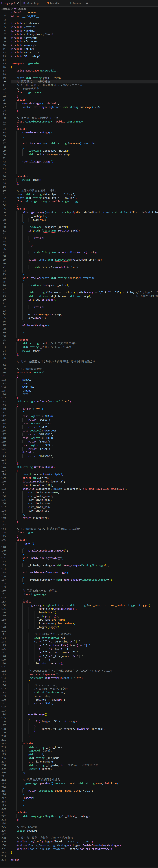The height and width of the screenshot is (868, 158).
Task: Click '_pid(getpid()),' initializer line
Action: point(48,616)
